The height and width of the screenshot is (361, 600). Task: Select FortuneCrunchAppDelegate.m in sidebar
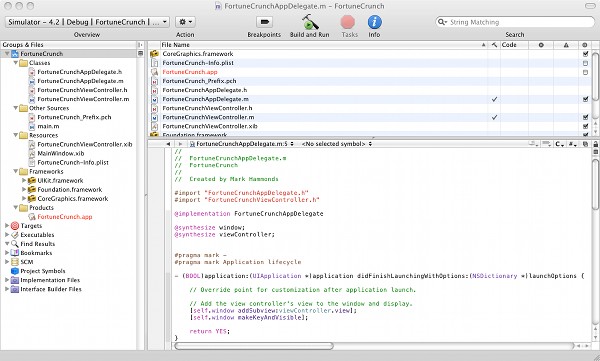(x=80, y=81)
